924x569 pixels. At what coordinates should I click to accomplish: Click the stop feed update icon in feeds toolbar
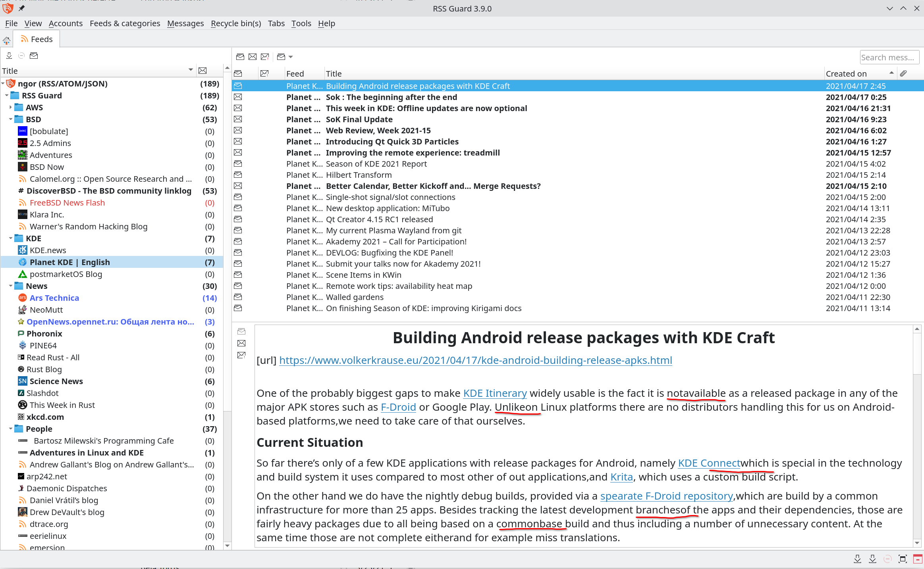21,56
